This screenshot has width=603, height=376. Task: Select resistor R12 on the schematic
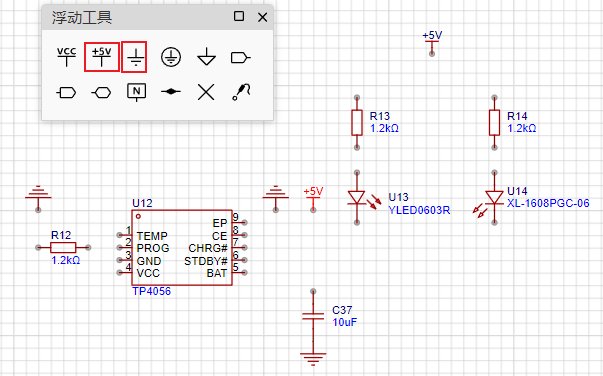click(x=63, y=248)
